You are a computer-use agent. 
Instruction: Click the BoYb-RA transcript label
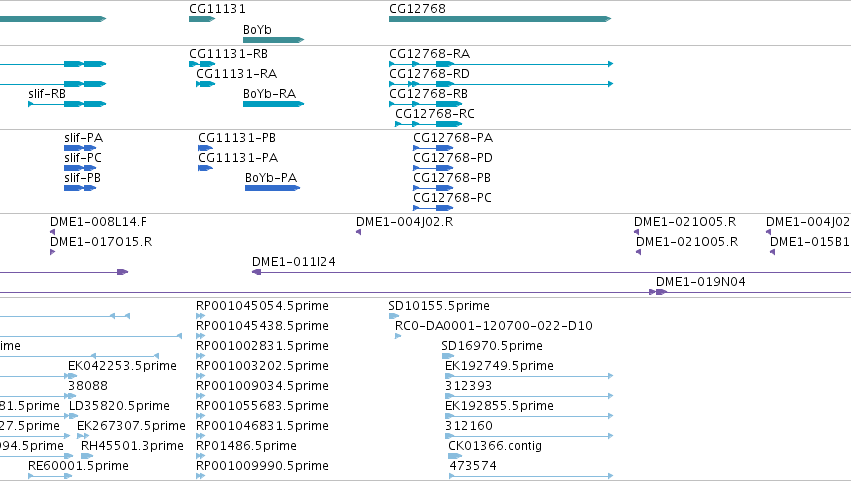tap(270, 94)
